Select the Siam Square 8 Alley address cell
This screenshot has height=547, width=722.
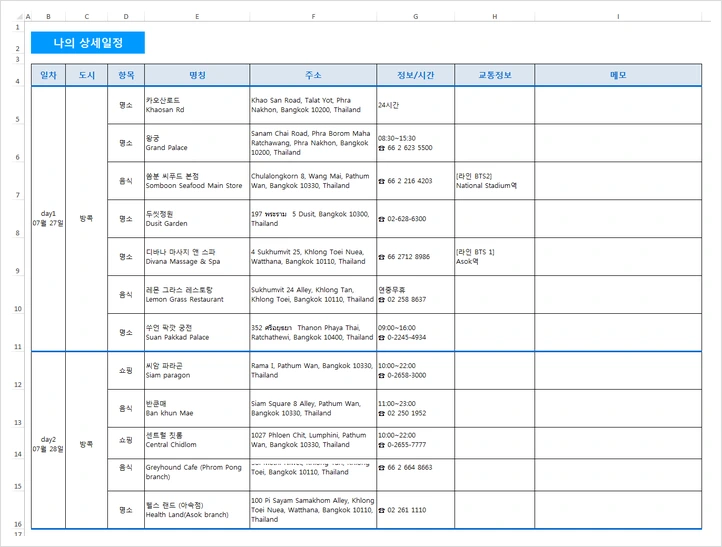[313, 408]
